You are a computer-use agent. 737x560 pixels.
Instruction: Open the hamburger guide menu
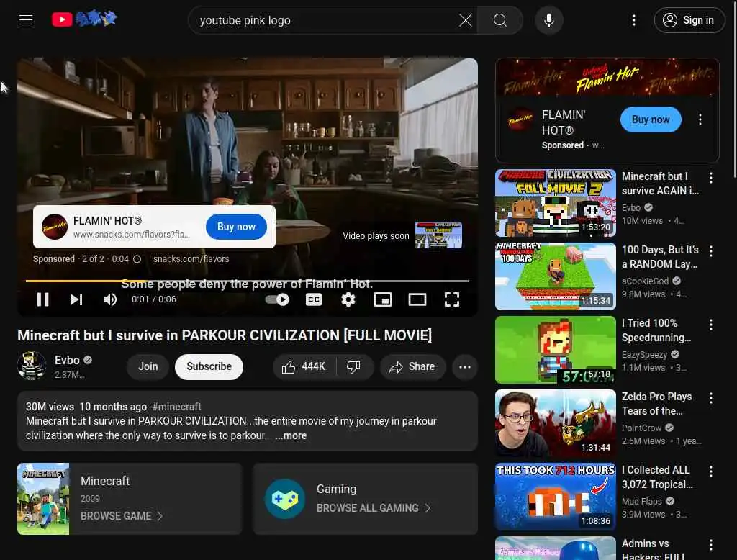click(26, 19)
